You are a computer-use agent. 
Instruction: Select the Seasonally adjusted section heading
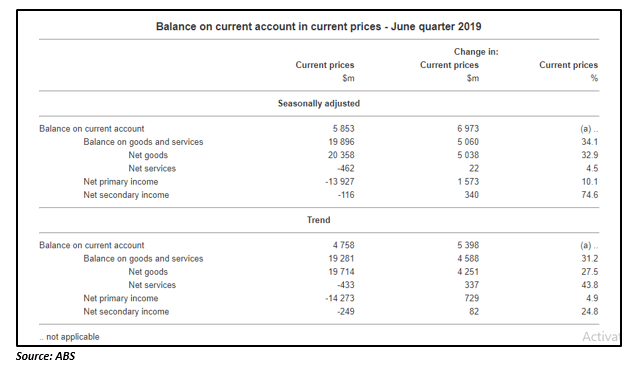[x=319, y=104]
